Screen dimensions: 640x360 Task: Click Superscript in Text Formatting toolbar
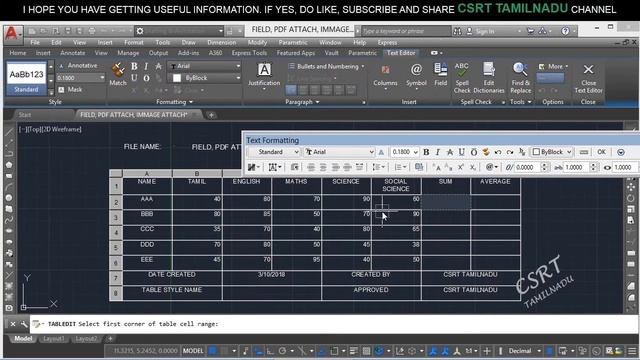tap(460, 167)
